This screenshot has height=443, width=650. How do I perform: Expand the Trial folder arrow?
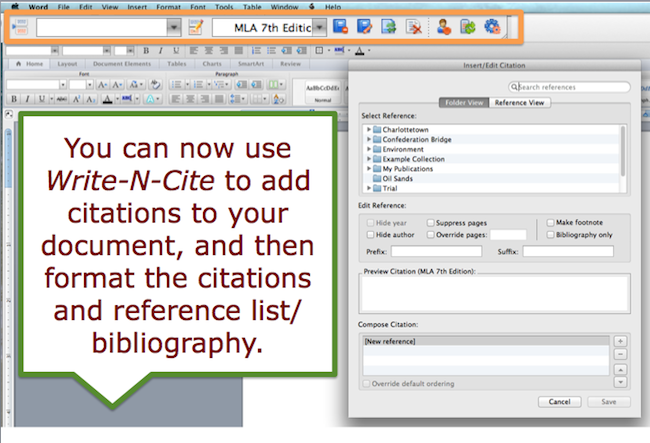(x=369, y=188)
